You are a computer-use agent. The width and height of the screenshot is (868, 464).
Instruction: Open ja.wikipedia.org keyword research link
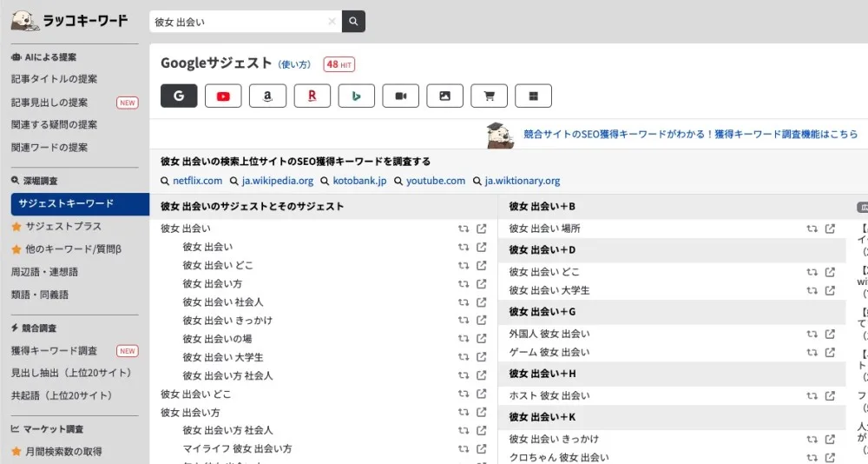[278, 181]
